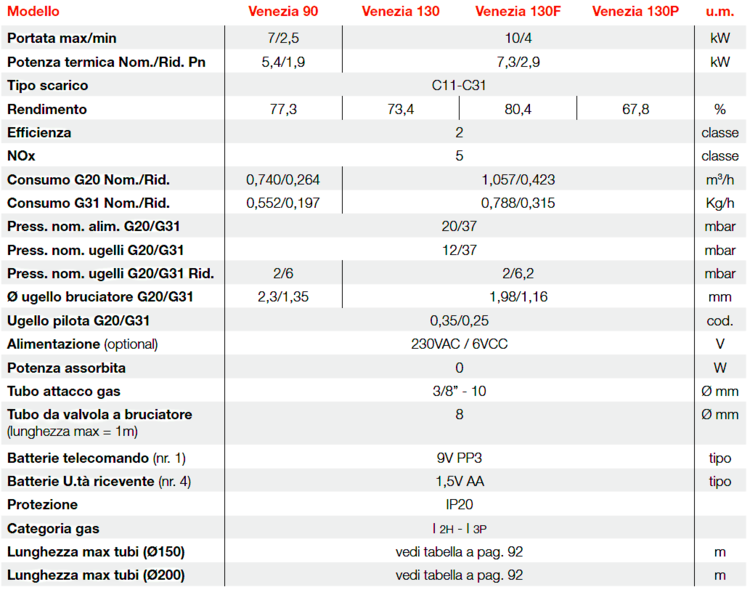
Task: Click the '9V PP3' value
Action: point(459,459)
